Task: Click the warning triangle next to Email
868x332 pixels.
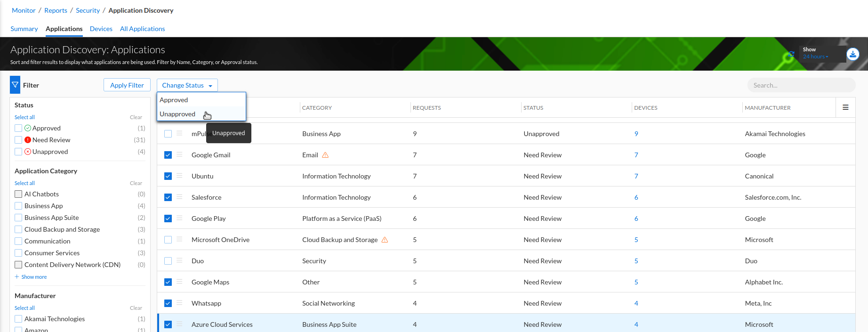Action: [325, 155]
